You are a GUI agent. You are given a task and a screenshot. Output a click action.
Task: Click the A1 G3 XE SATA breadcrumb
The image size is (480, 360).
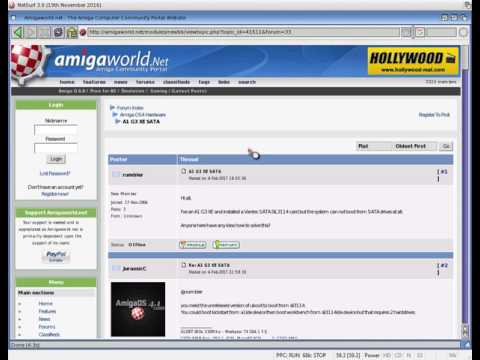point(141,122)
